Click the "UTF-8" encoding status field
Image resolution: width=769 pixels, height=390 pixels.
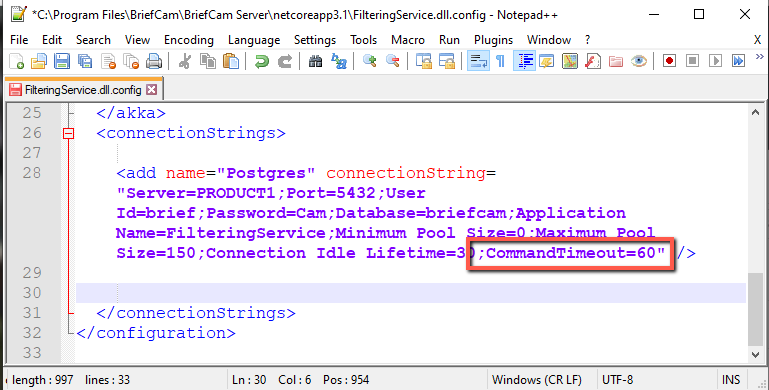click(x=617, y=380)
